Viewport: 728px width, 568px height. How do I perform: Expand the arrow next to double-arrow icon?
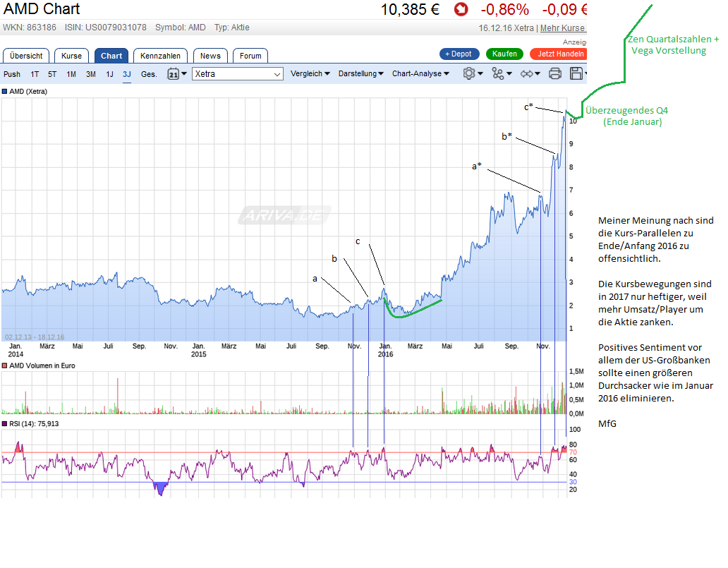tap(537, 73)
